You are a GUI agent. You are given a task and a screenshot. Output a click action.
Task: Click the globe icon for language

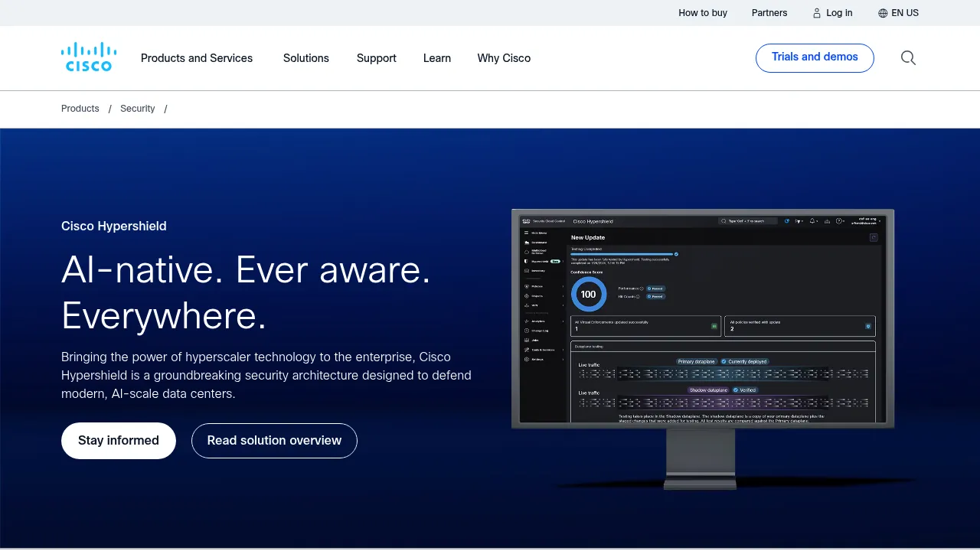(883, 13)
